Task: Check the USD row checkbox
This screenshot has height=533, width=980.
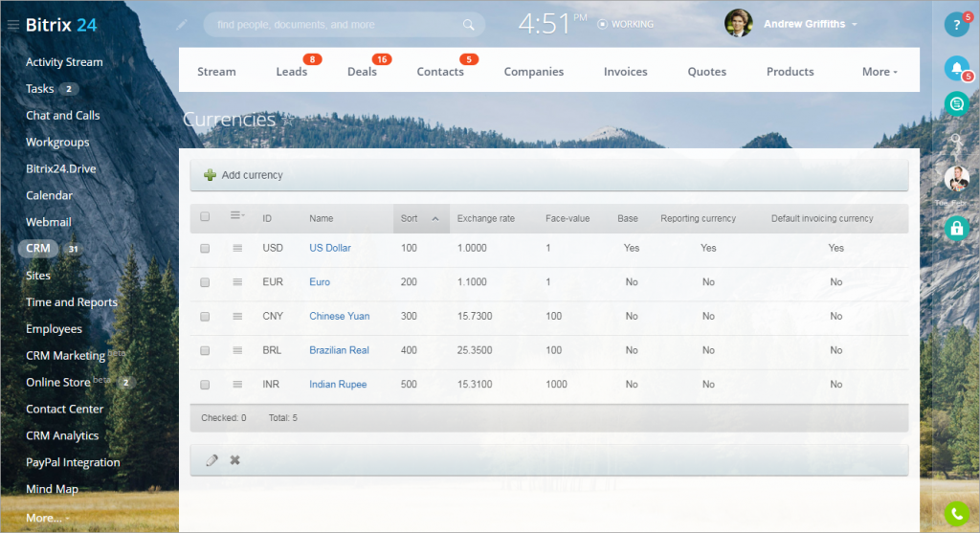Action: click(205, 248)
